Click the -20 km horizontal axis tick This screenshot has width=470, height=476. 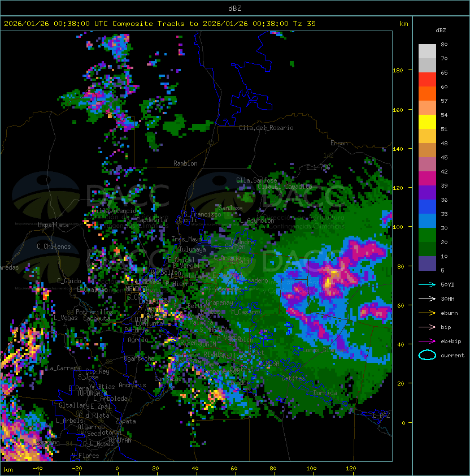click(x=77, y=469)
